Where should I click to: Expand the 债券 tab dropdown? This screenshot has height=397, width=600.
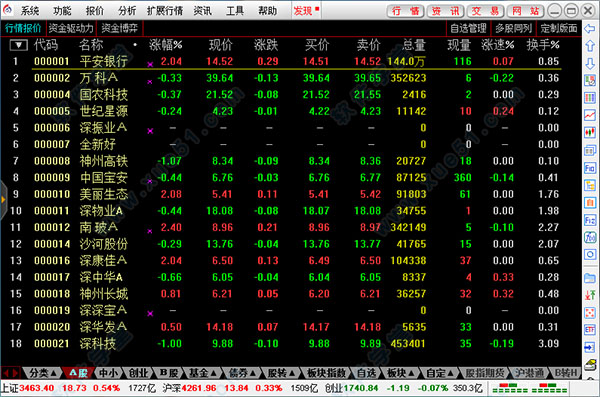253,372
